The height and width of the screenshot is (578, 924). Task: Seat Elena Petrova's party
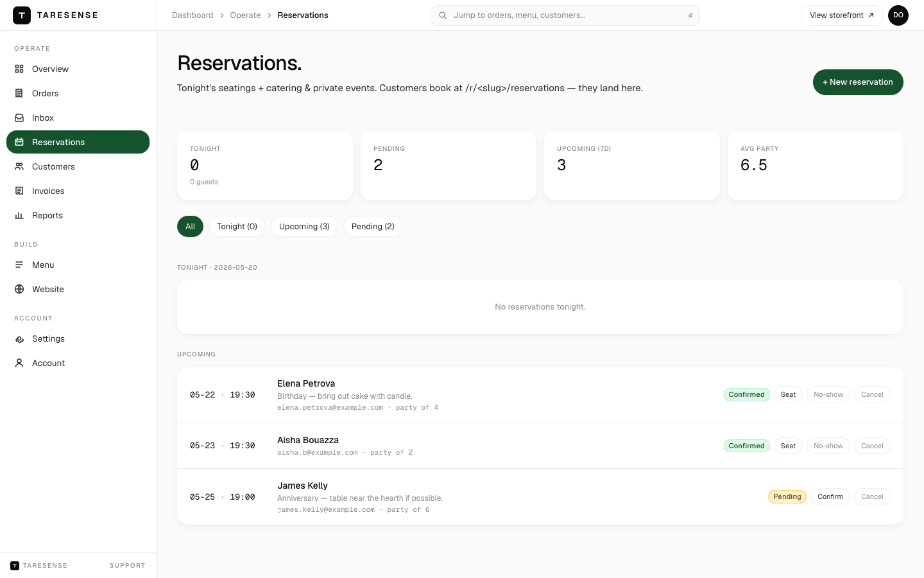(x=788, y=394)
